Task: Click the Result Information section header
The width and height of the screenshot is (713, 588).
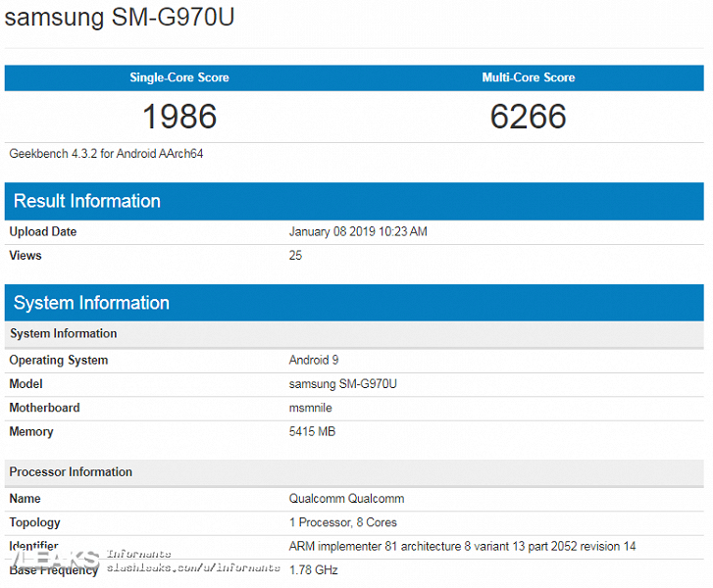Action: click(87, 201)
